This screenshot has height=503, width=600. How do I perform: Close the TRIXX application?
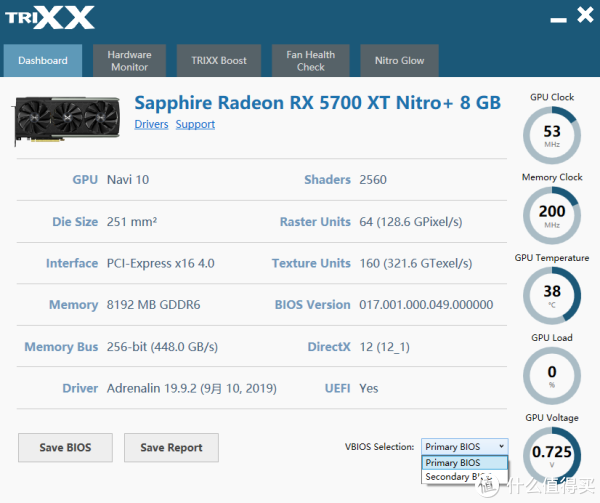585,15
